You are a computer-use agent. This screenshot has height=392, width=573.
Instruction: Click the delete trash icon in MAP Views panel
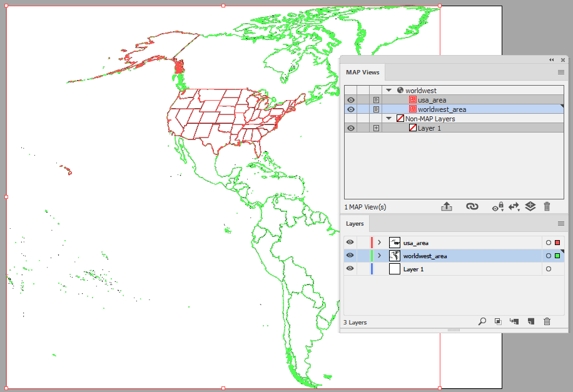(x=547, y=206)
